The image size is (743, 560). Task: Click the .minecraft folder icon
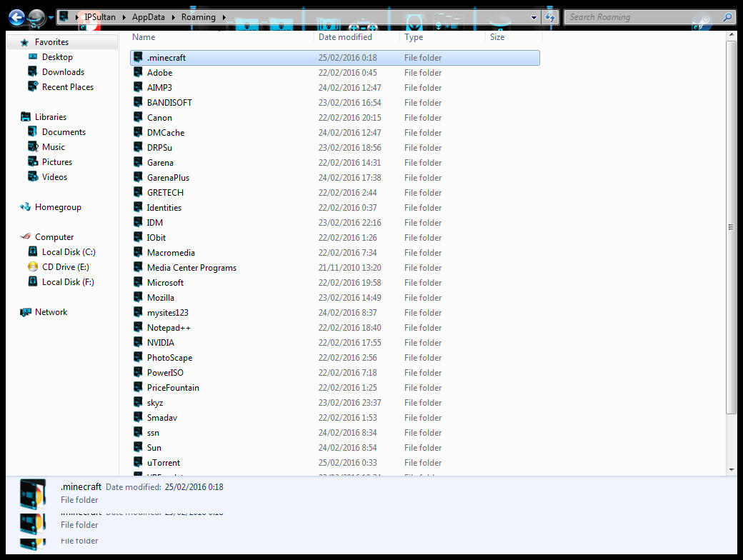pos(138,57)
